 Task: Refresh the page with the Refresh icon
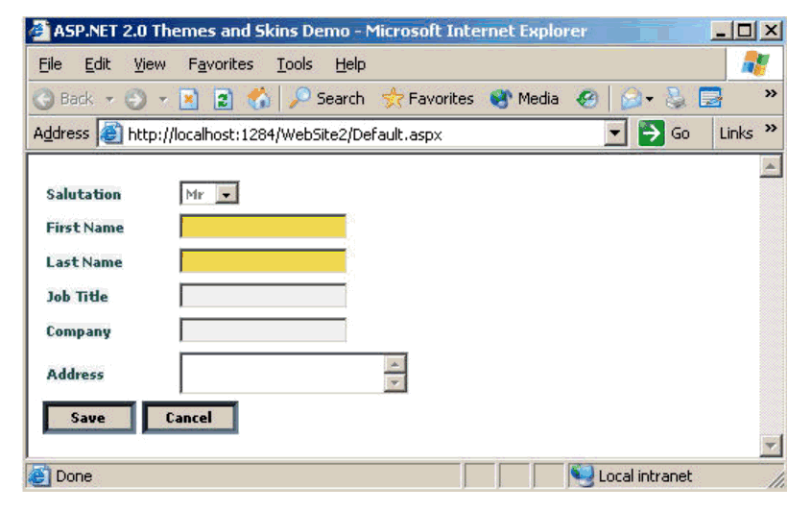(224, 99)
